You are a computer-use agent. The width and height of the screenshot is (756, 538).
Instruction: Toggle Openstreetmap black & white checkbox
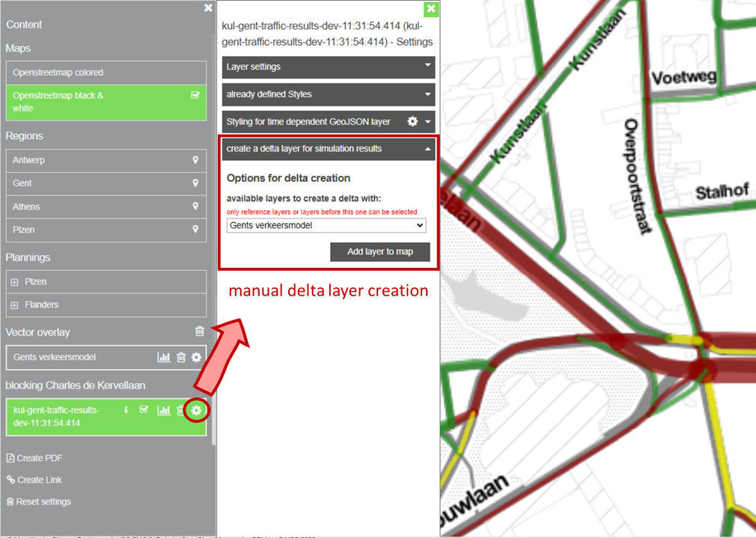[195, 96]
